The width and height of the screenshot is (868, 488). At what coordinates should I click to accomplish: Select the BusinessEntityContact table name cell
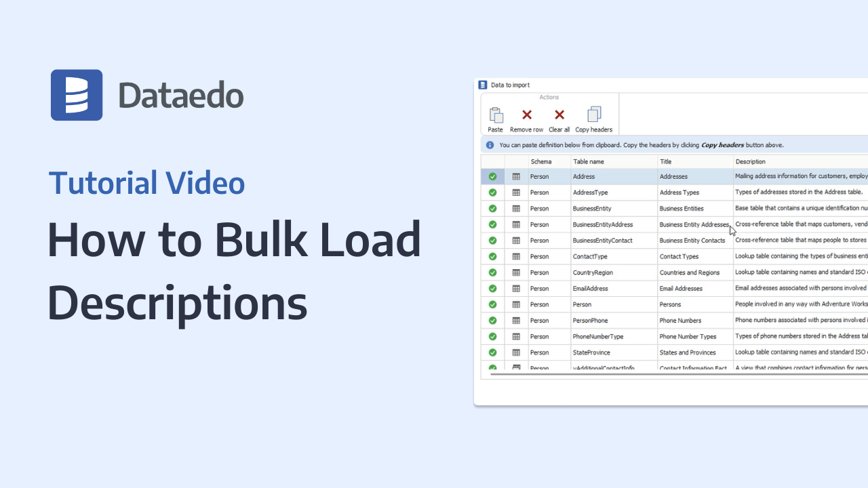tap(602, 241)
